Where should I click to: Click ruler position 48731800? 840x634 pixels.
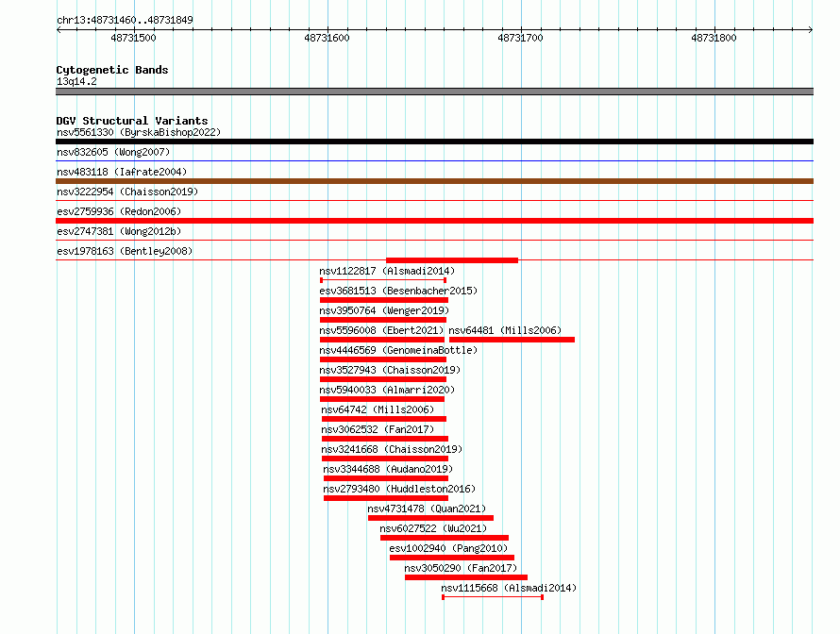[714, 38]
